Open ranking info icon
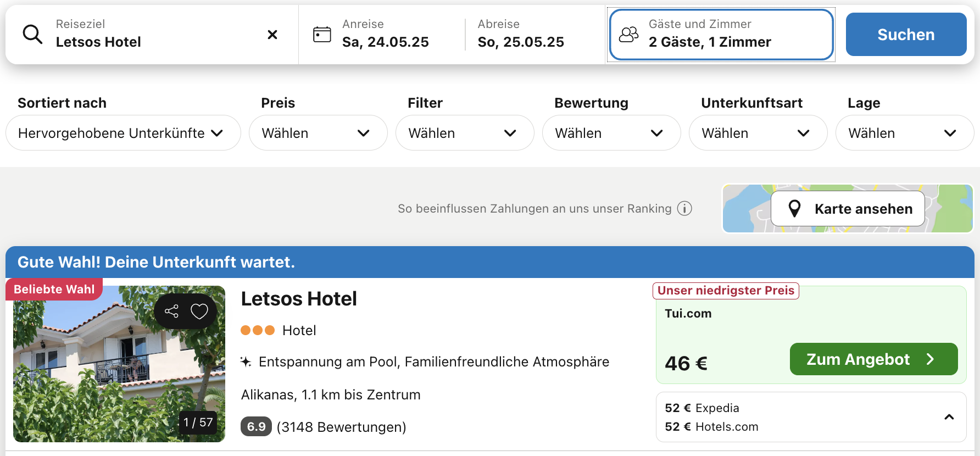 [x=684, y=209]
